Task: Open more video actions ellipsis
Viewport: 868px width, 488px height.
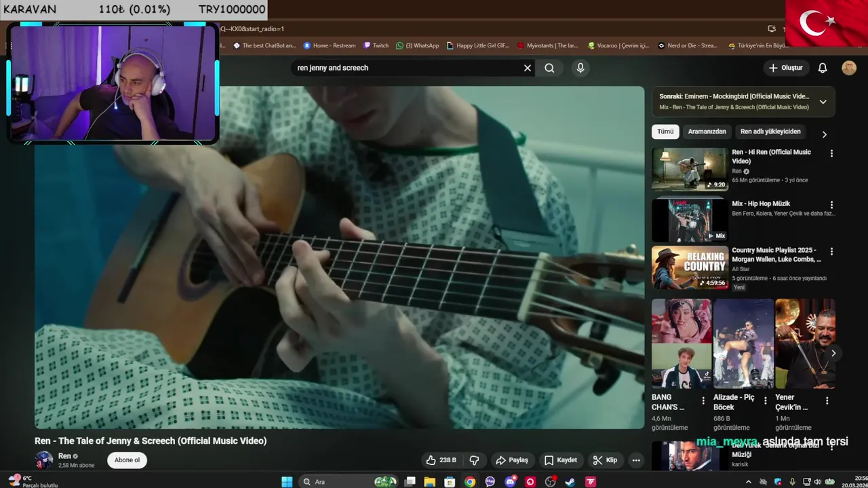Action: [x=636, y=460]
